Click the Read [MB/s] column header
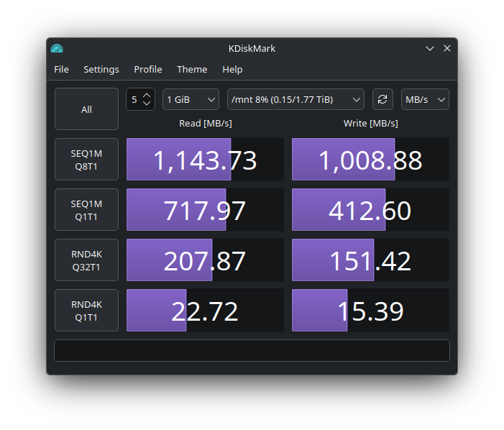Viewport: 504px width, 430px height. 206,124
